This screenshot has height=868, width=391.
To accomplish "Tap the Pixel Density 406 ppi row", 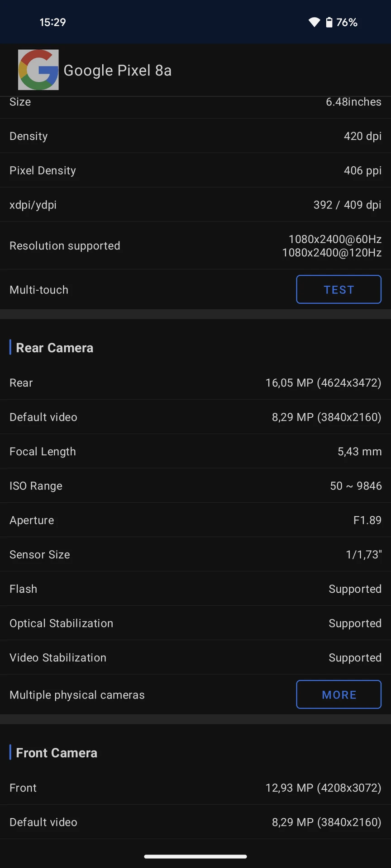I will (x=195, y=170).
